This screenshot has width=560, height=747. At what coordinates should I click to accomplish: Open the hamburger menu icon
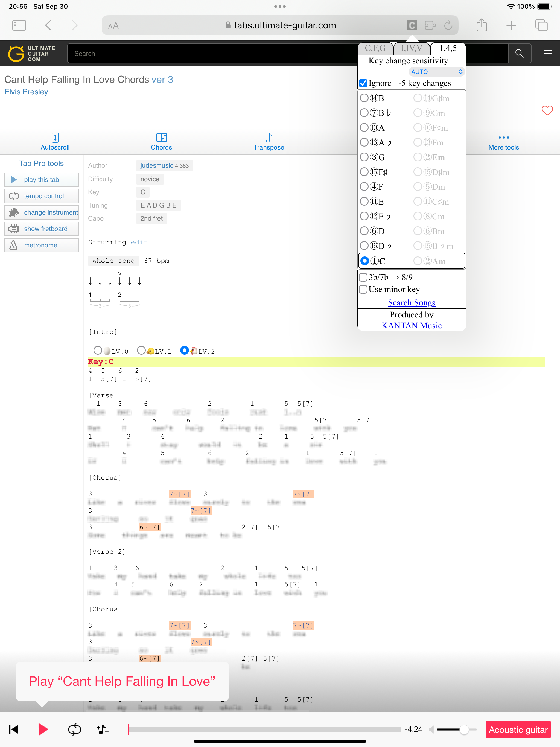click(547, 53)
